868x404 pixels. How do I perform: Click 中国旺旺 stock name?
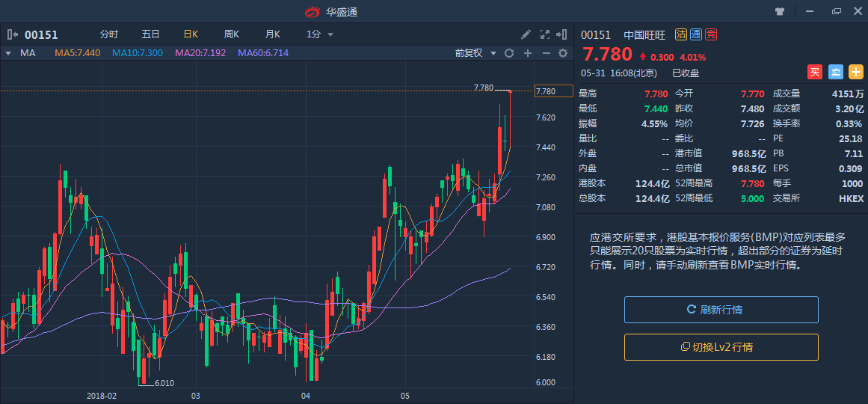click(x=644, y=35)
